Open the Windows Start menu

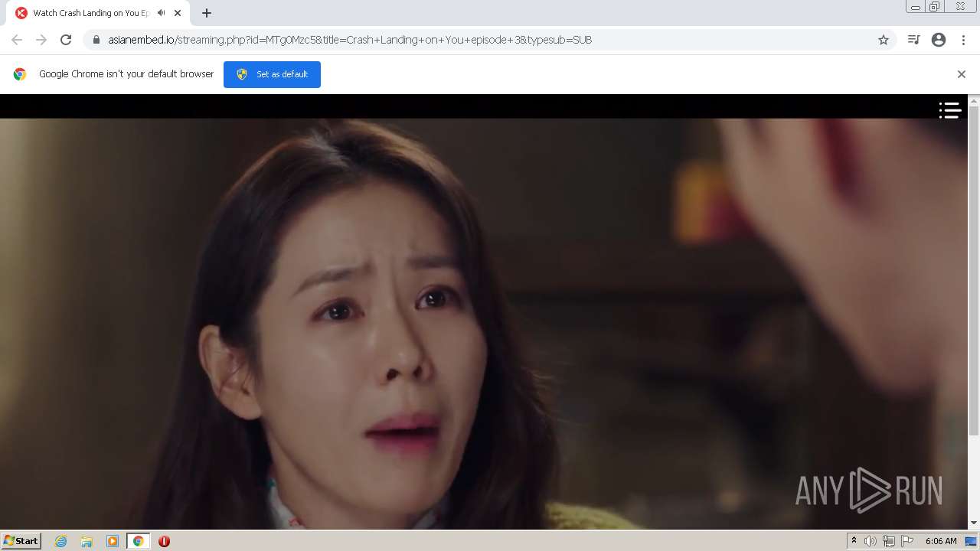point(21,540)
